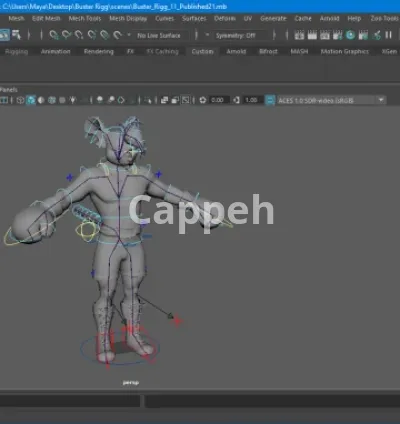Screen dimensions: 400x424
Task: Click highlighted selection mode icon in status line
Action: (x=5, y=35)
